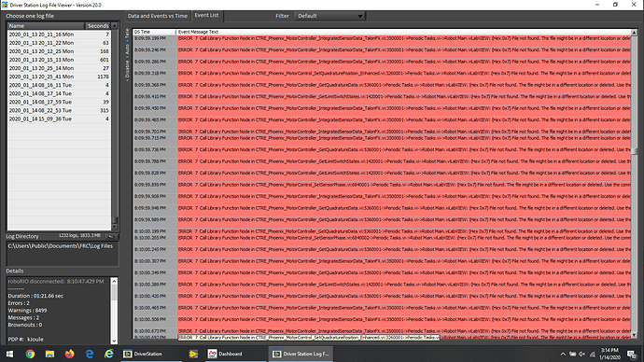Sort log files by Seconds column
Viewport: 644px width, 362px height.
click(97, 25)
